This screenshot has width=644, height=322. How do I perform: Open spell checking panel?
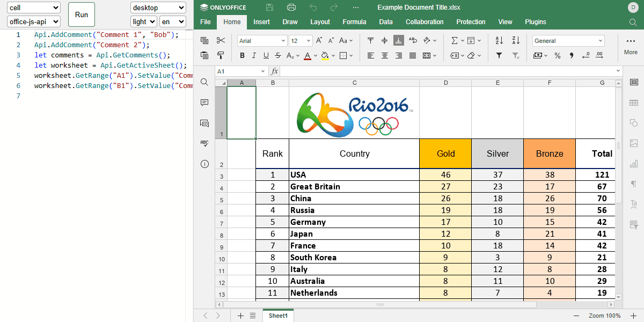[x=204, y=143]
